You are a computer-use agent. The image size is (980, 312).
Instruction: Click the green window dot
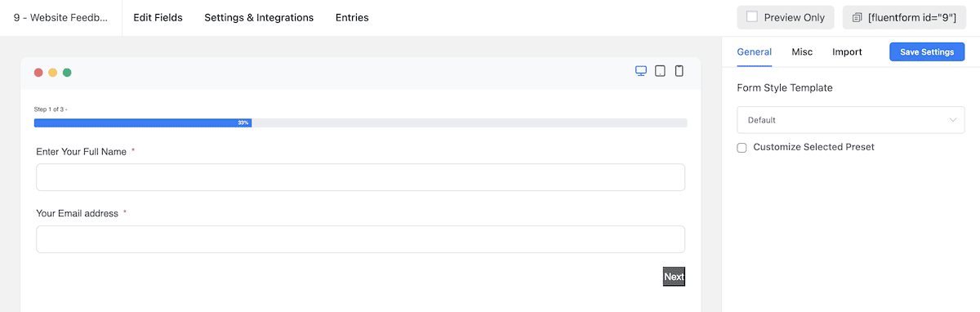pos(67,72)
